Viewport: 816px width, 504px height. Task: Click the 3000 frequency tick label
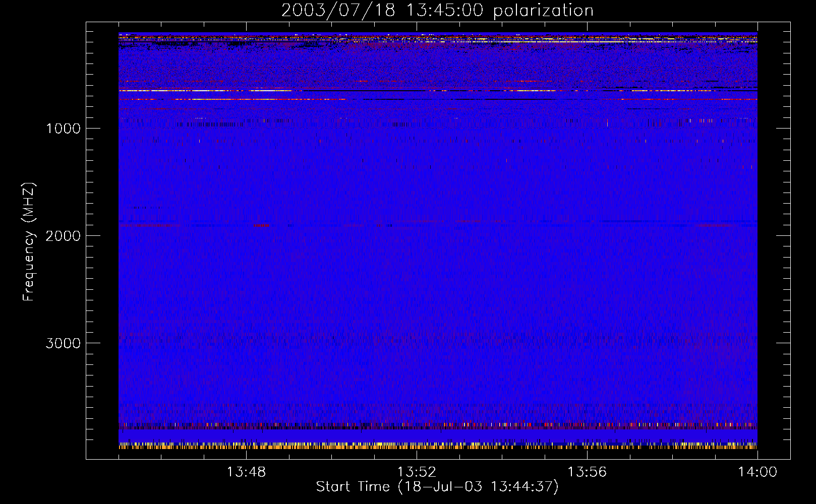pos(63,343)
